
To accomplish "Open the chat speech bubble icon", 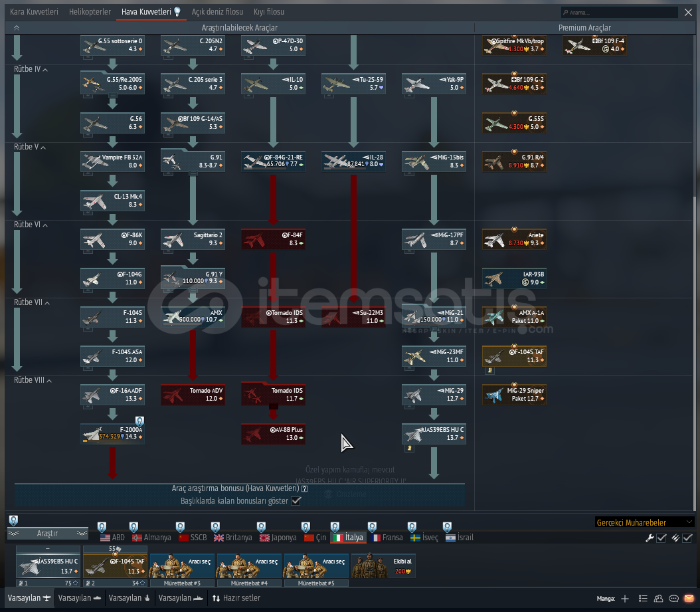I will [x=674, y=599].
